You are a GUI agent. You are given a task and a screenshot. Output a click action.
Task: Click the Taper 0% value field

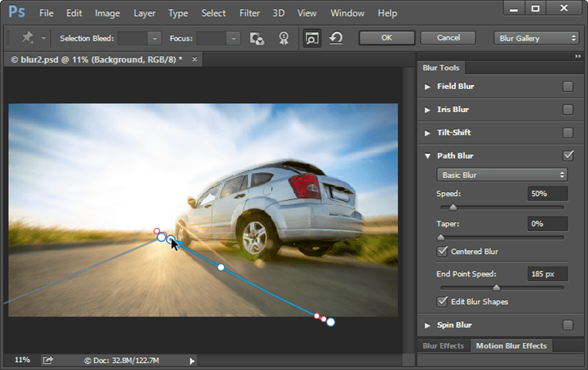coord(547,223)
